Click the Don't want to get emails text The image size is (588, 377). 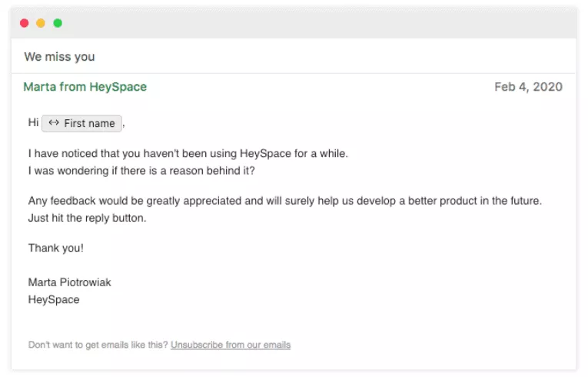point(98,345)
